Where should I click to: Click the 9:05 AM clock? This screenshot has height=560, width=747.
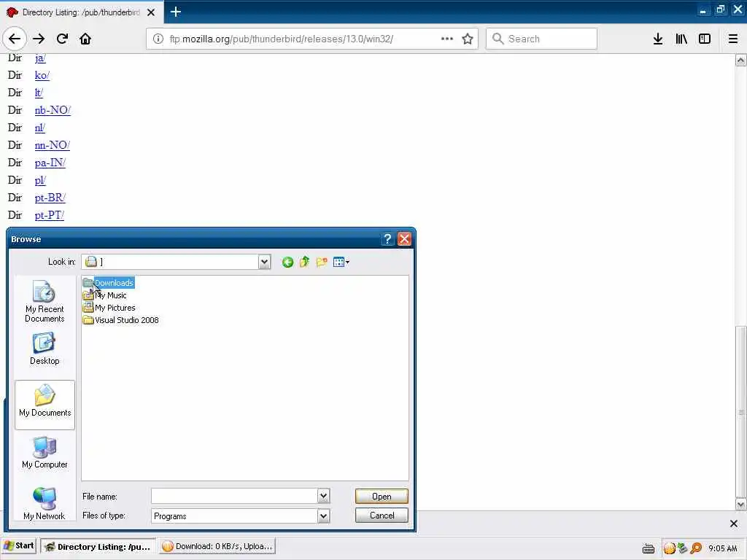pos(723,548)
